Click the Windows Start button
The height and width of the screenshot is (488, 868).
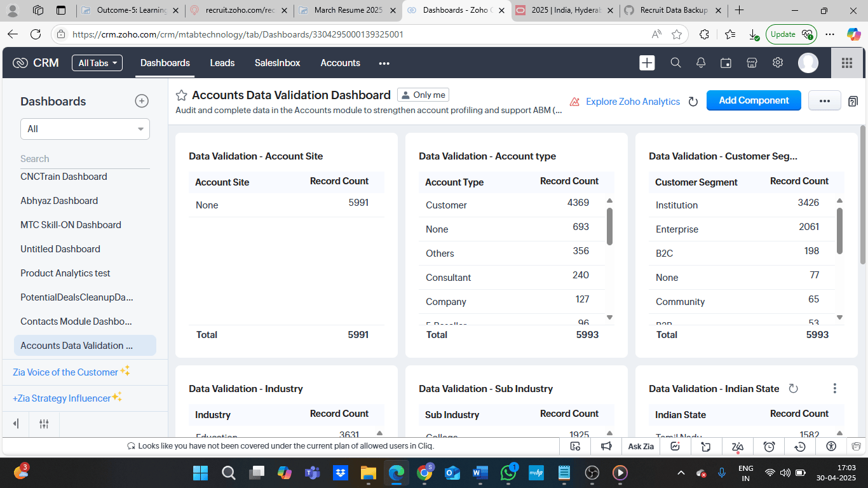pyautogui.click(x=200, y=473)
